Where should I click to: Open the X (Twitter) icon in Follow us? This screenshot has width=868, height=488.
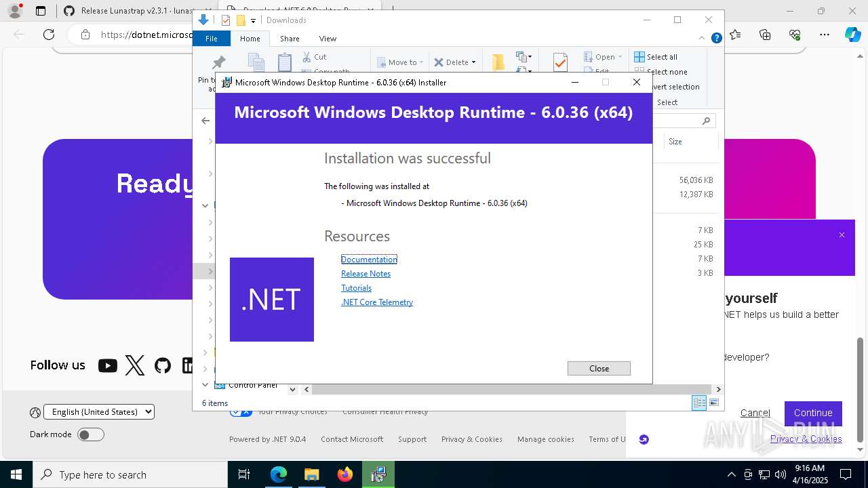point(135,366)
